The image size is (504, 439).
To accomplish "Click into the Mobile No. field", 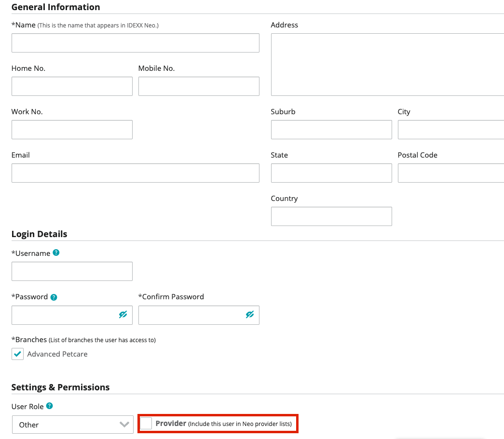I will point(199,86).
